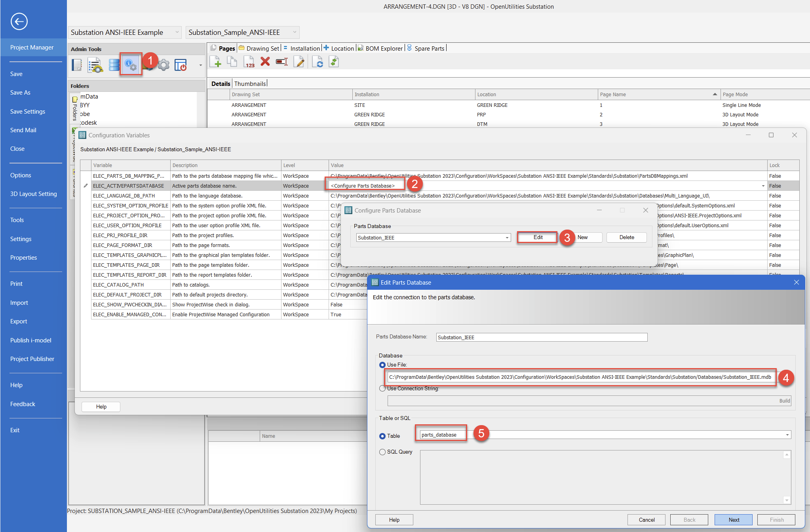This screenshot has height=532, width=810.
Task: Click the back arrow circle icon
Action: click(19, 21)
